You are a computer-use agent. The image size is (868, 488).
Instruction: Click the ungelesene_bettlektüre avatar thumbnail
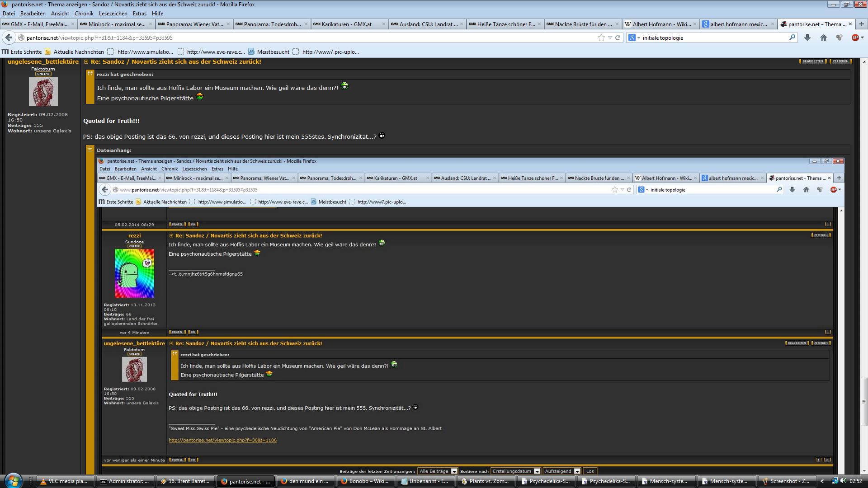(43, 92)
